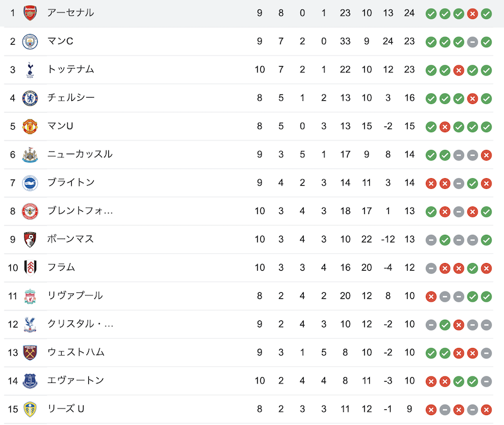The image size is (504, 425).
Task: Click the Manchester City club crest
Action: pos(30,42)
